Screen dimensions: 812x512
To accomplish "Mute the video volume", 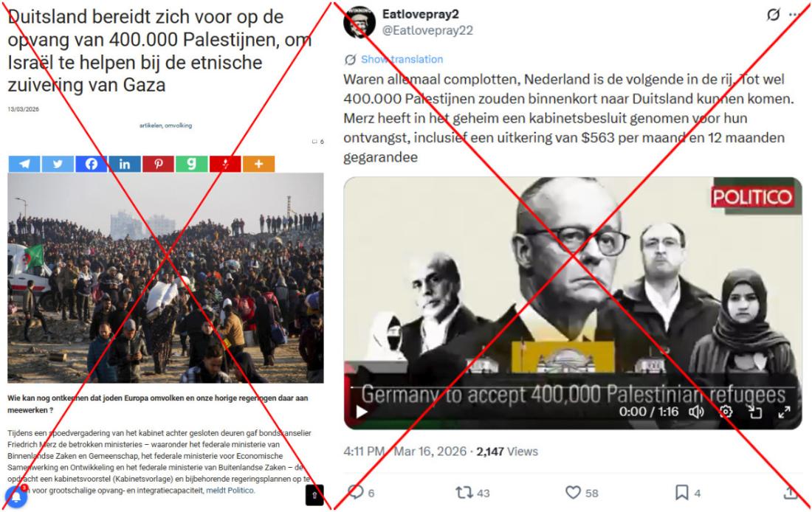I will (x=697, y=412).
